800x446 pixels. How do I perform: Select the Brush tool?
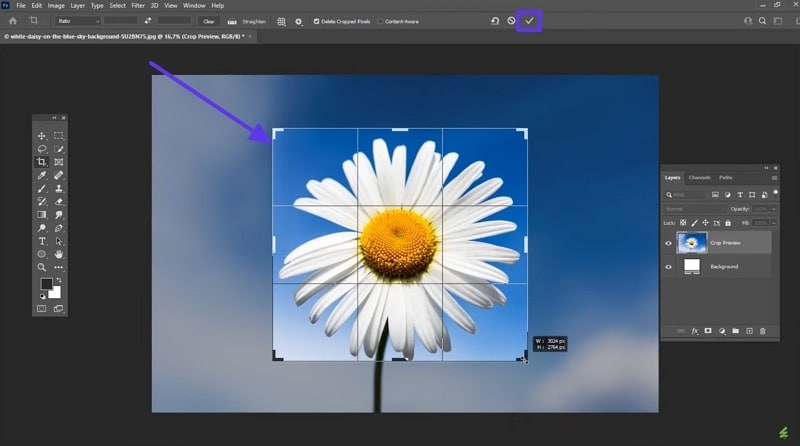click(41, 189)
